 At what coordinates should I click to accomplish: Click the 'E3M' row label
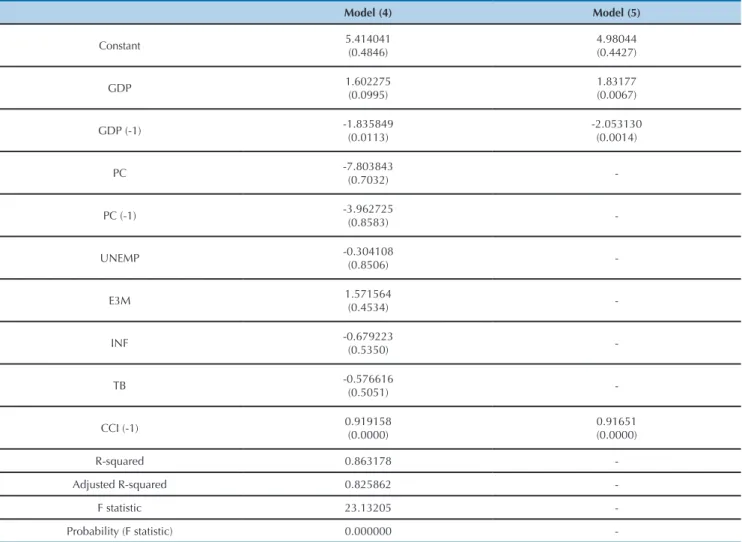click(119, 301)
